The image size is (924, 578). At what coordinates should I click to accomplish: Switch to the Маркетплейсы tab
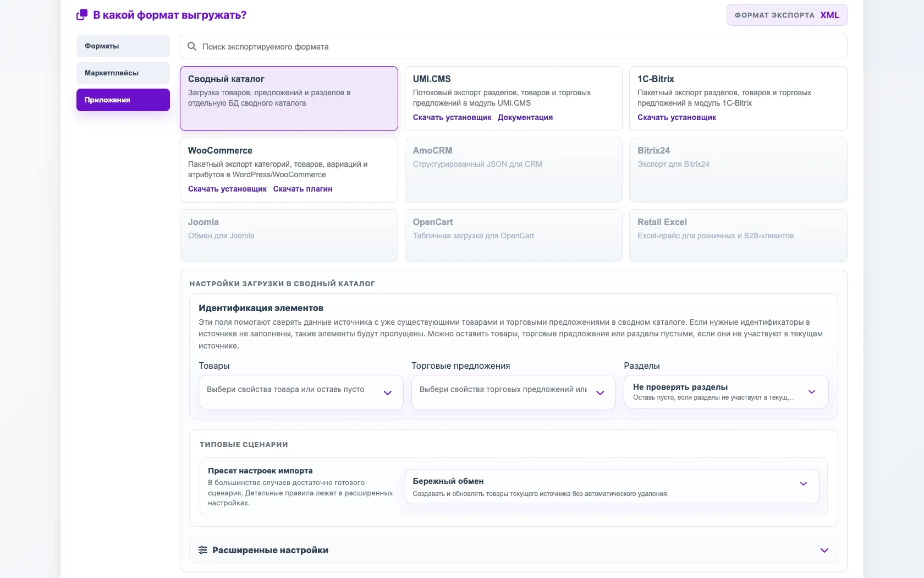(123, 73)
